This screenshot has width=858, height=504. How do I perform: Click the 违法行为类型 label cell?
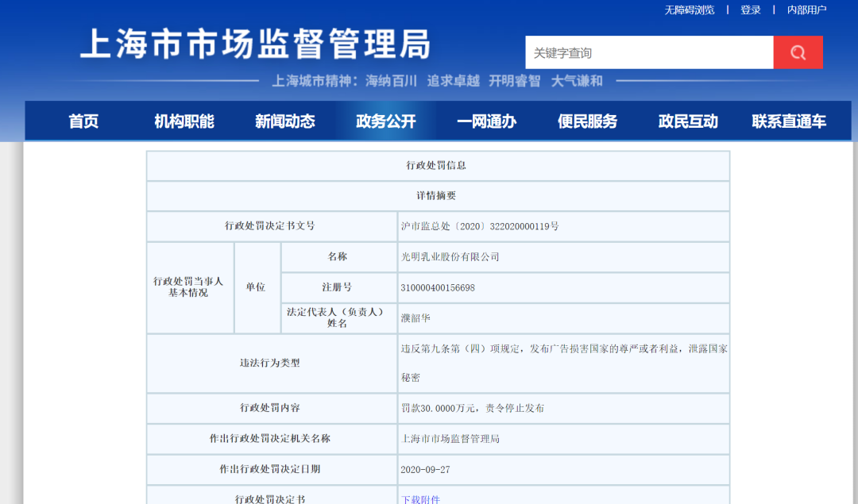(x=270, y=363)
